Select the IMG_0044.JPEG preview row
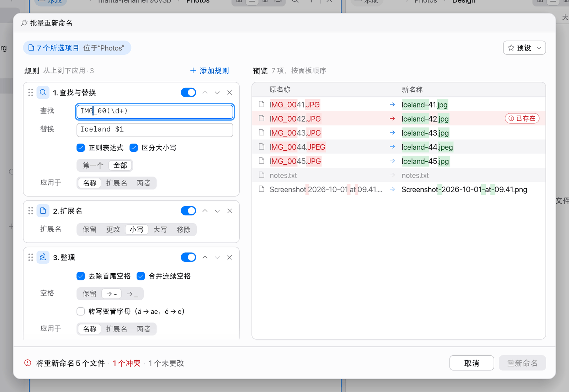Screen dimensions: 569x392 399,147
